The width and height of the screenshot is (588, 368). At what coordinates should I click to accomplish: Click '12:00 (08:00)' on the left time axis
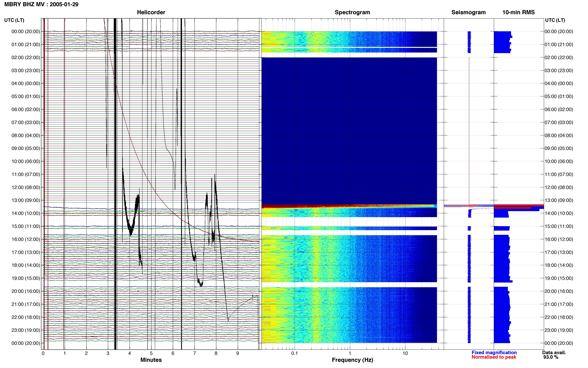tap(26, 187)
